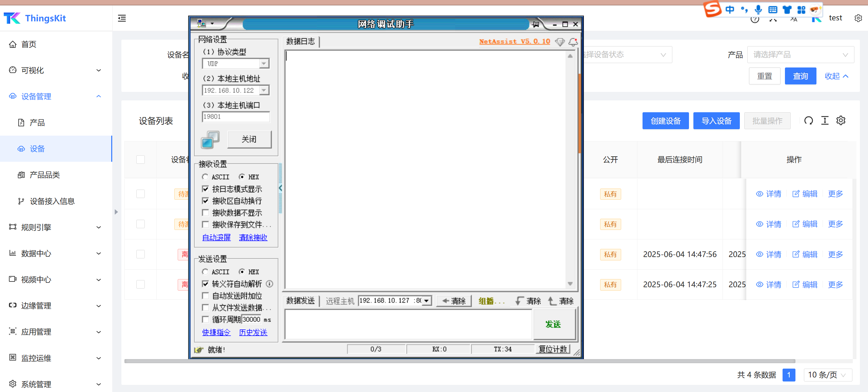Uncheck 按日志模式显示 checkbox
This screenshot has height=392, width=868.
[x=205, y=189]
